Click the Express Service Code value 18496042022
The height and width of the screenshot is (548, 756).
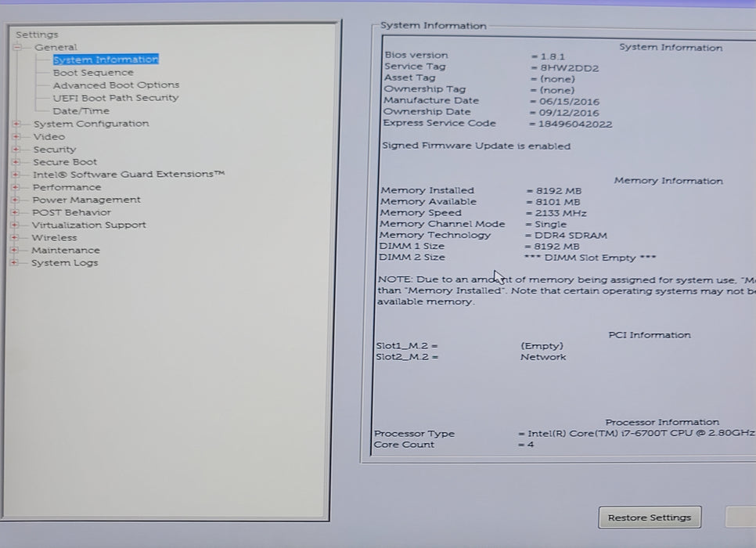tap(575, 124)
